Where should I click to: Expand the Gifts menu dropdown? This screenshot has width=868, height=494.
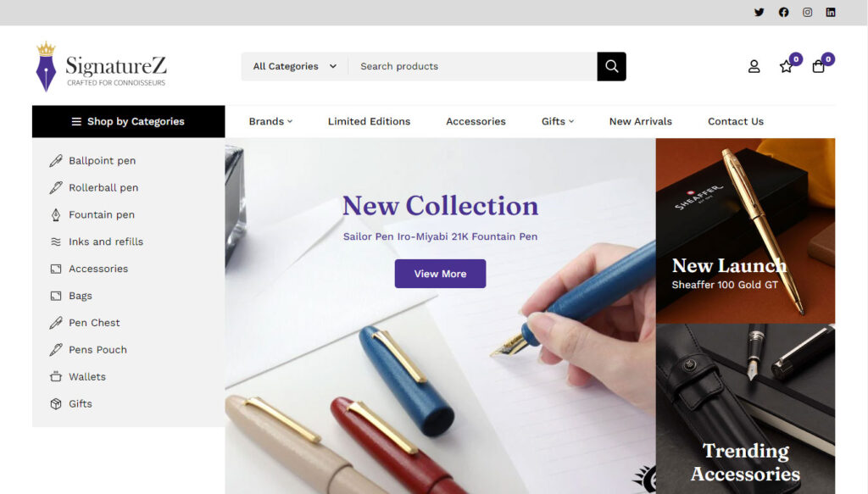558,121
